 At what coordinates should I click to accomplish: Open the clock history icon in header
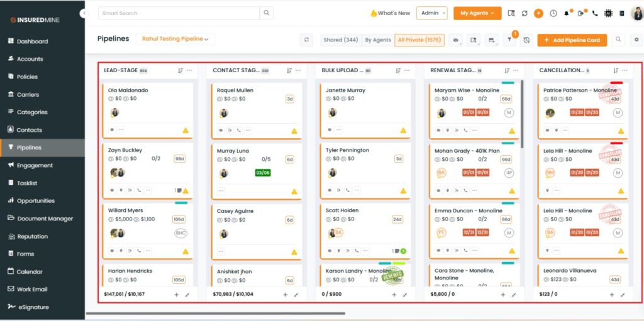point(553,13)
